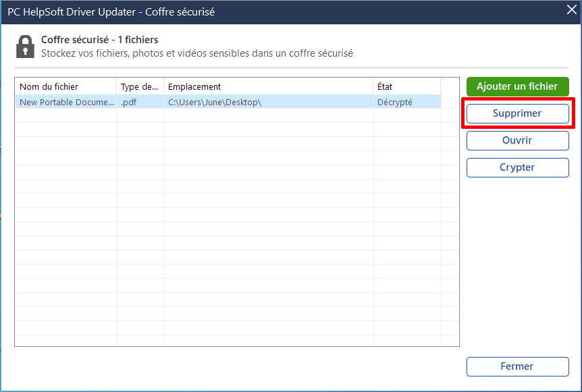Sort by Emplacement column header

click(268, 86)
